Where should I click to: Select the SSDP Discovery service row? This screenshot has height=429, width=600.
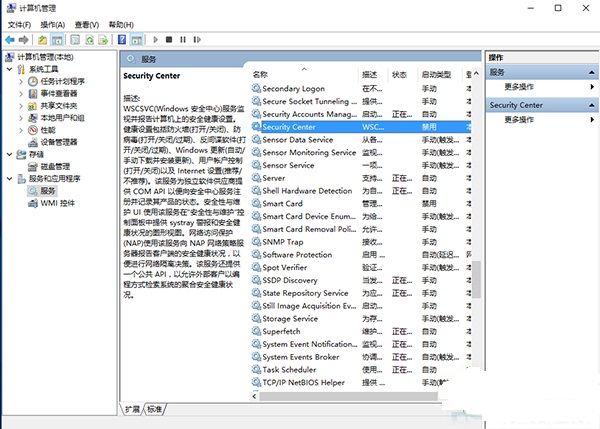361,280
